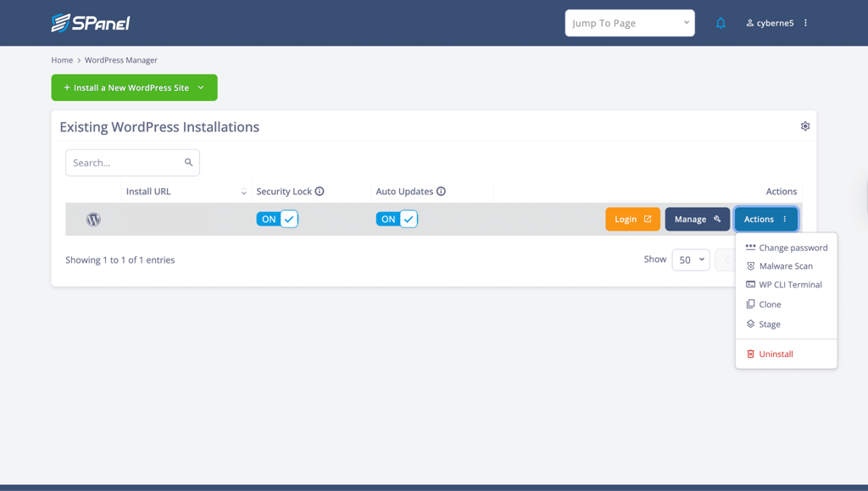Image resolution: width=868 pixels, height=491 pixels.
Task: Open WP CLI Terminal from menu
Action: tap(784, 285)
